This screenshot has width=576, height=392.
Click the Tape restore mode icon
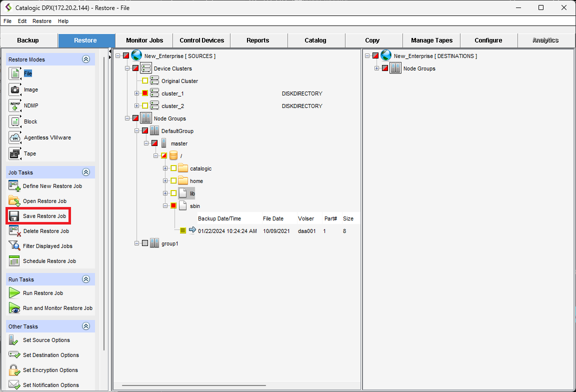point(14,153)
